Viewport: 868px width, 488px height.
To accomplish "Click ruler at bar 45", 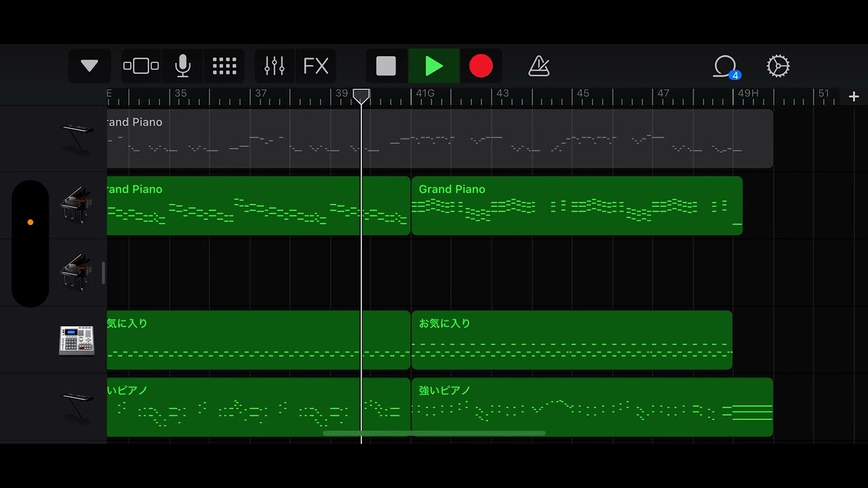I will point(583,94).
